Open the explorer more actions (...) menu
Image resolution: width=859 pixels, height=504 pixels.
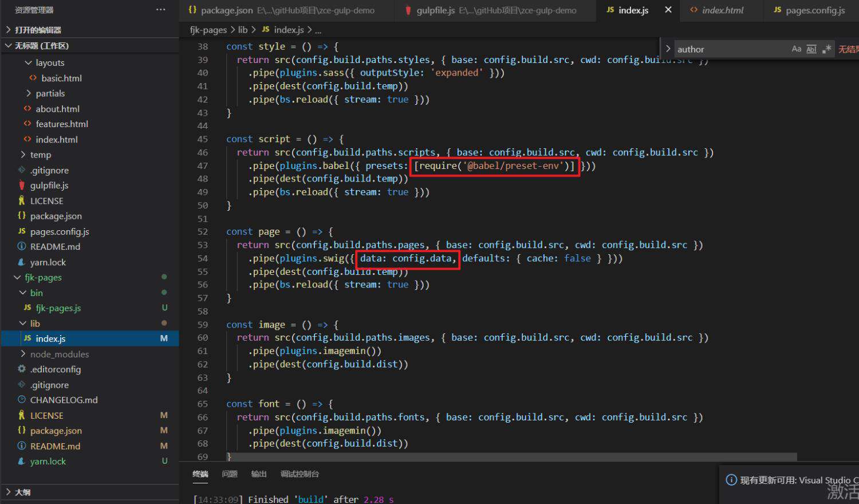tap(161, 10)
